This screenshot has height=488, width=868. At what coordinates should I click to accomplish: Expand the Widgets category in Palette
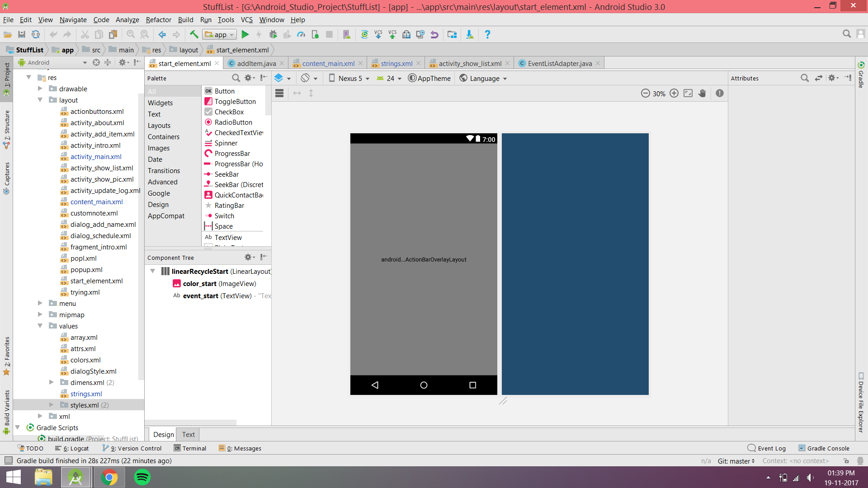(x=161, y=103)
